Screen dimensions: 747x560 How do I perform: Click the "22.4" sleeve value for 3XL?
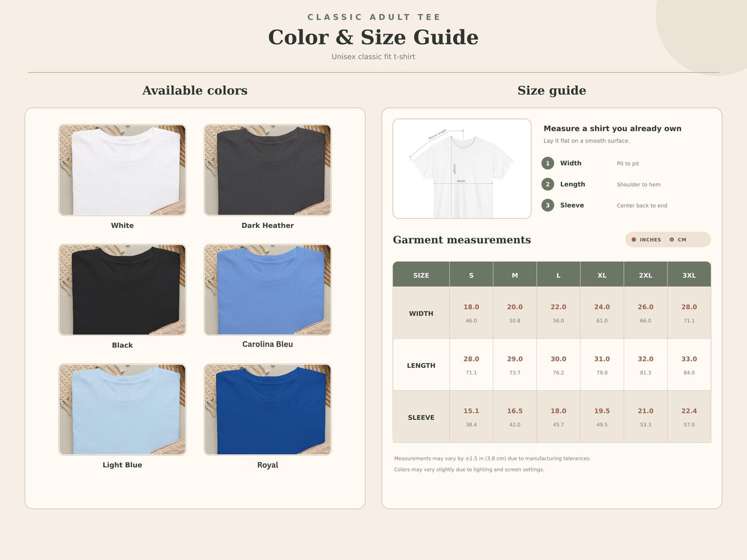tap(689, 411)
